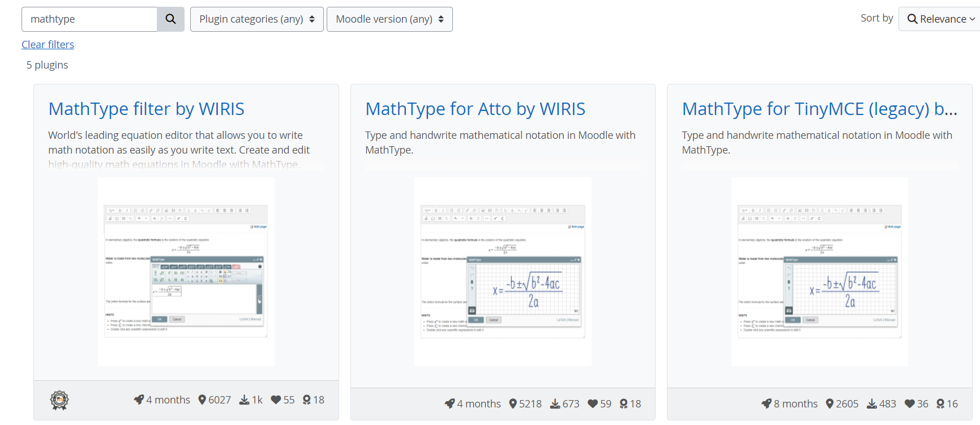Screen dimensions: 980x425
Task: Click the Clear filters link
Action: tap(48, 44)
